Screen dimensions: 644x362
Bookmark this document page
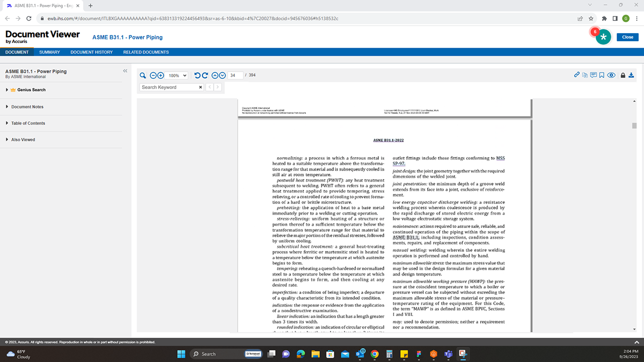tap(602, 75)
